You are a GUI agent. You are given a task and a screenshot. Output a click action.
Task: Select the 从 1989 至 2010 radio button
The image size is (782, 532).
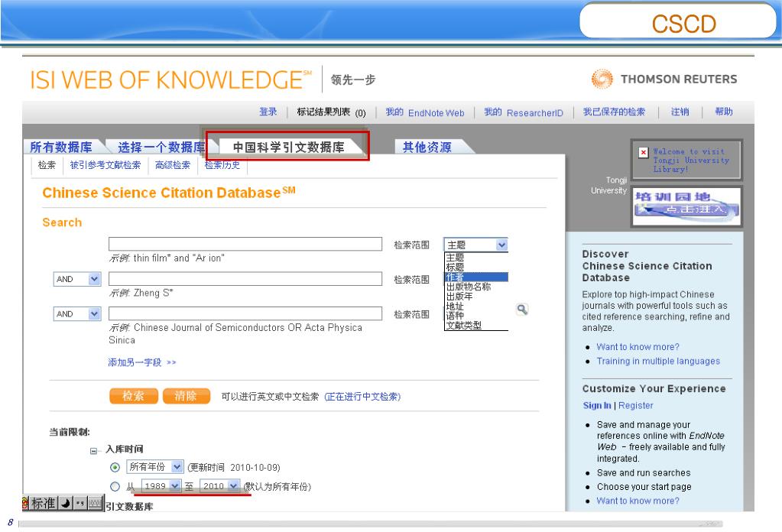click(x=115, y=486)
